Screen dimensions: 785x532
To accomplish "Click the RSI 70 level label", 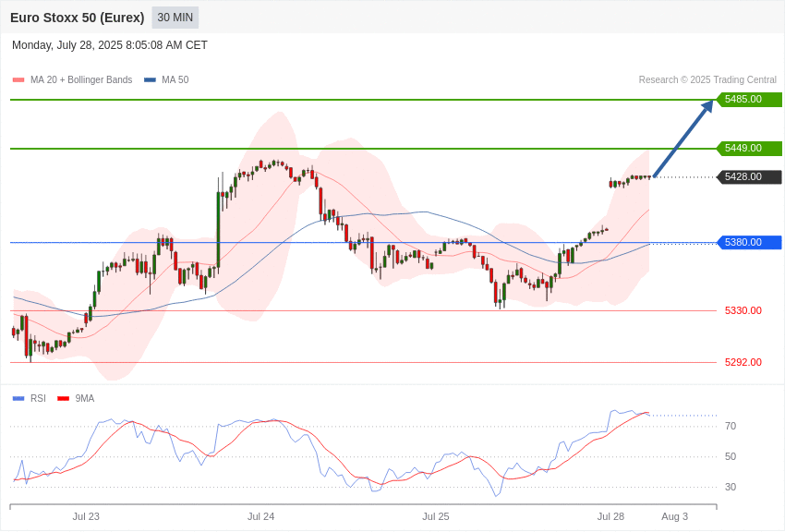I will (731, 426).
